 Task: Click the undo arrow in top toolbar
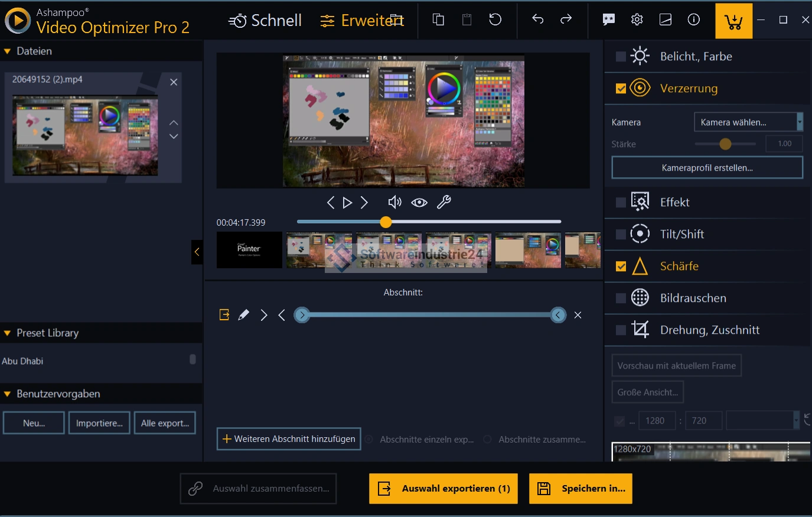tap(537, 19)
